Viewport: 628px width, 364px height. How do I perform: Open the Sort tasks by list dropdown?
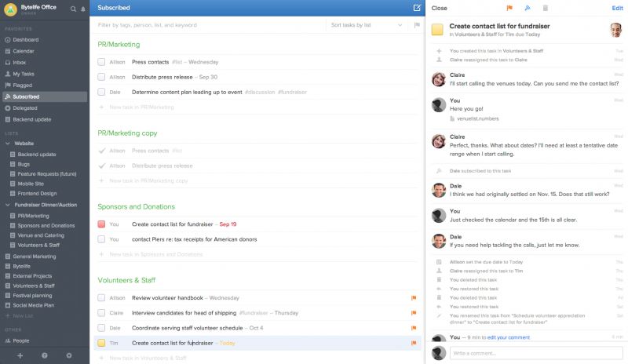367,25
